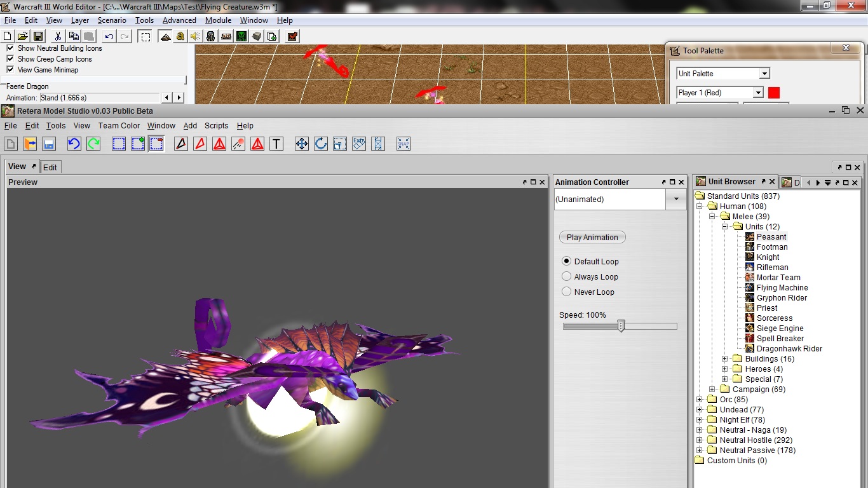Click Play Animation button
Viewport: 868px width, 488px height.
pos(592,237)
